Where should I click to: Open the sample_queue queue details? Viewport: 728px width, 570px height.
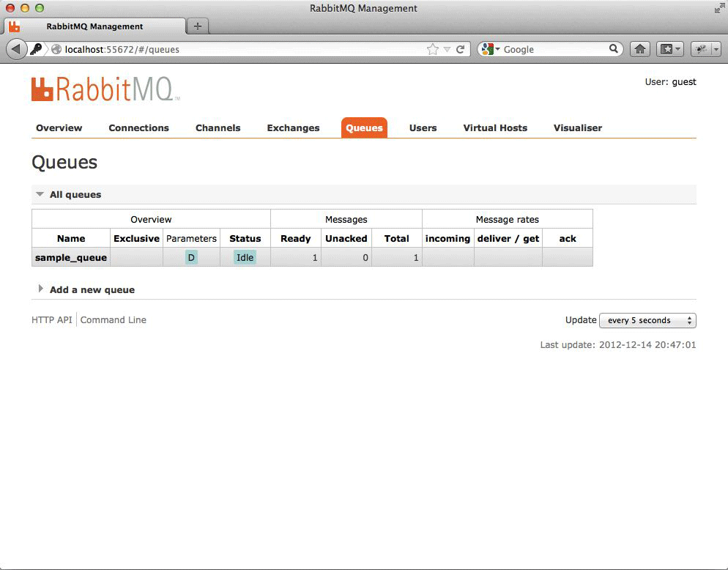coord(71,257)
